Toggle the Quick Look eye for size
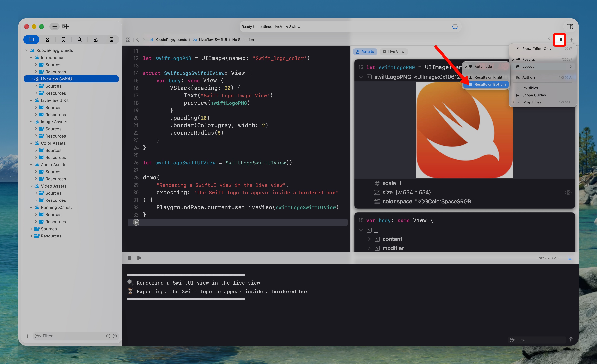The width and height of the screenshot is (597, 364). tap(568, 193)
